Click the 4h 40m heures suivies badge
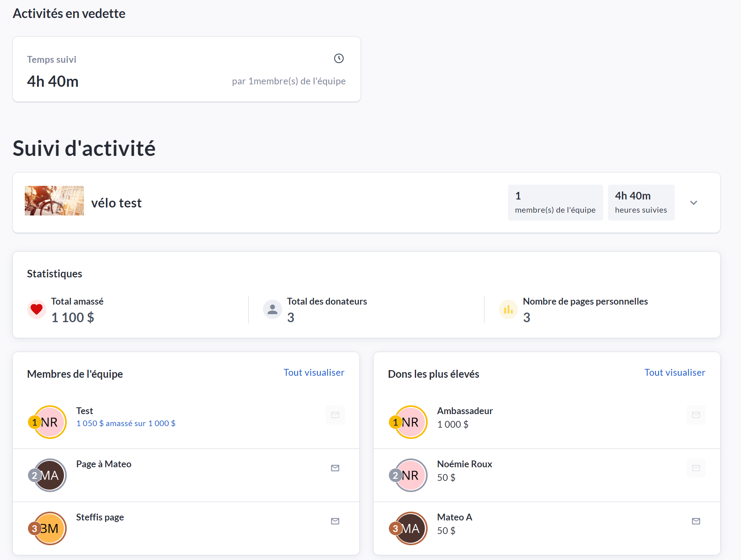The height and width of the screenshot is (560, 741). point(641,203)
